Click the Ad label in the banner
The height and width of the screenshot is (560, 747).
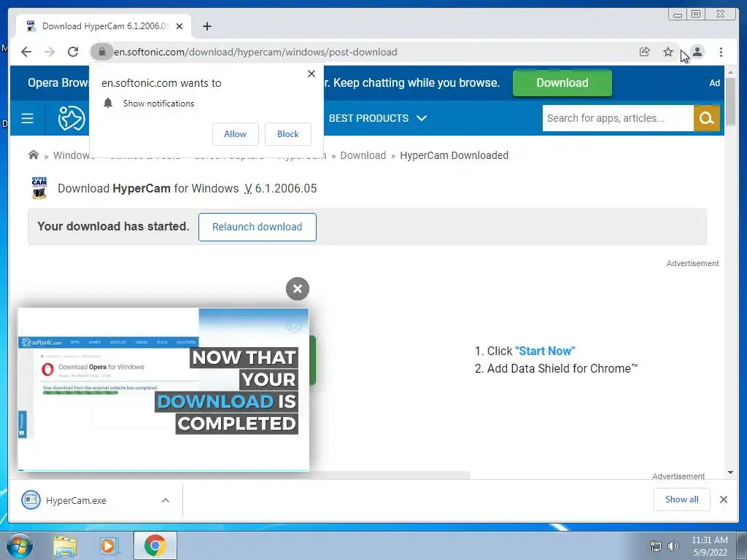[x=714, y=83]
